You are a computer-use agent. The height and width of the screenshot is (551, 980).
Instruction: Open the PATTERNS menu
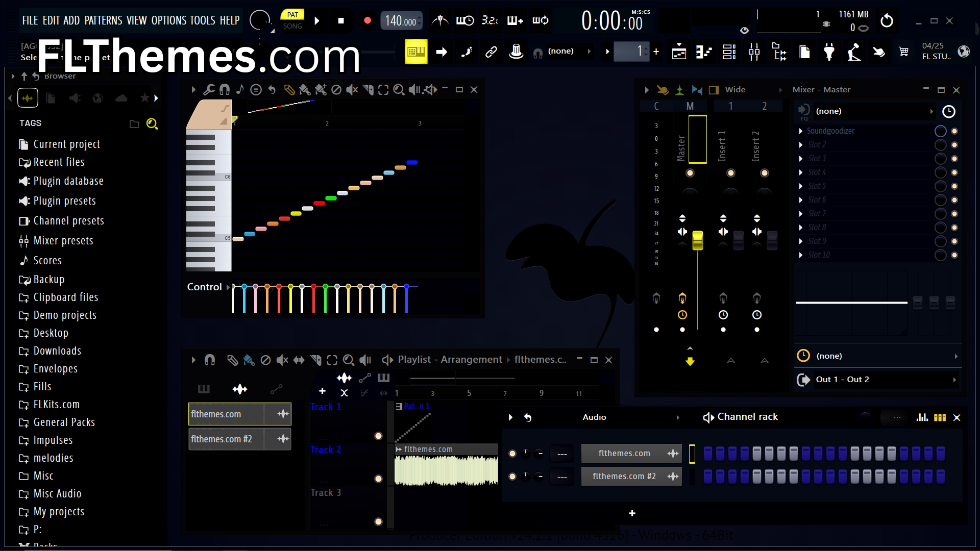tap(103, 20)
